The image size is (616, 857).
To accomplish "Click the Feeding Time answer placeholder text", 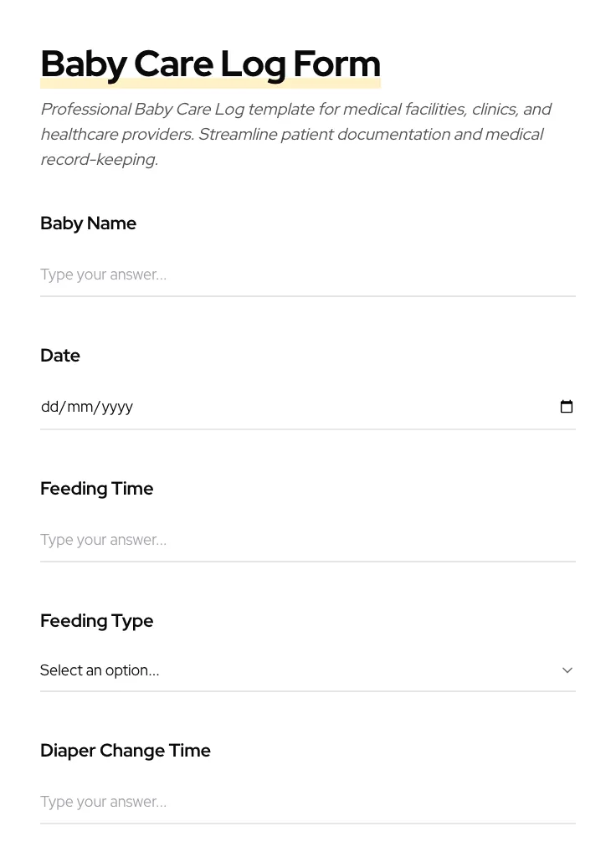I will [103, 539].
